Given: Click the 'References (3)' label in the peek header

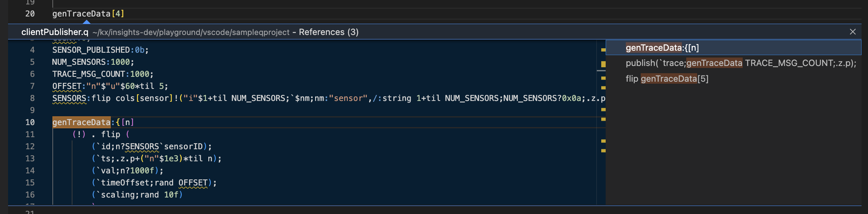Looking at the screenshot, I should [328, 32].
